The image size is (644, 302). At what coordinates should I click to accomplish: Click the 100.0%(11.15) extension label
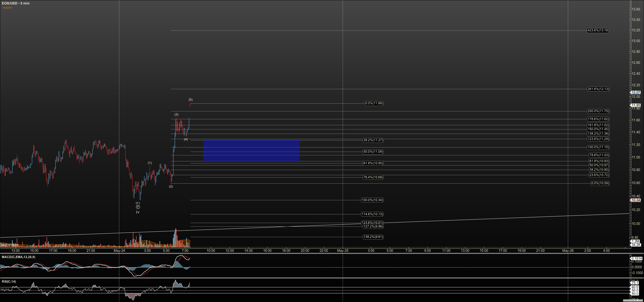point(598,147)
